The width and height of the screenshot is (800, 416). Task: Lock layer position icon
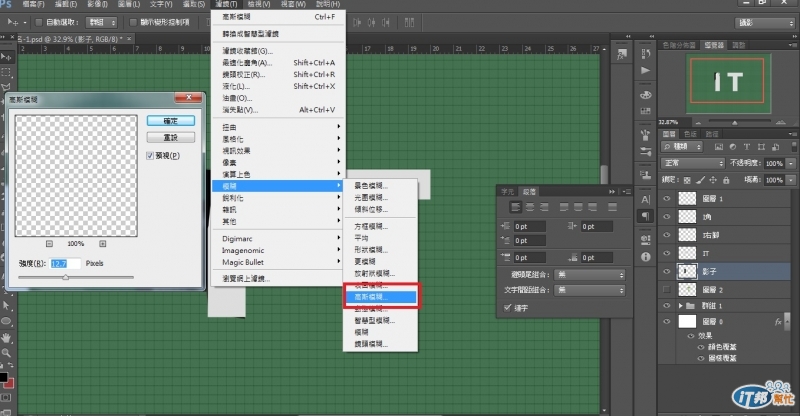713,180
